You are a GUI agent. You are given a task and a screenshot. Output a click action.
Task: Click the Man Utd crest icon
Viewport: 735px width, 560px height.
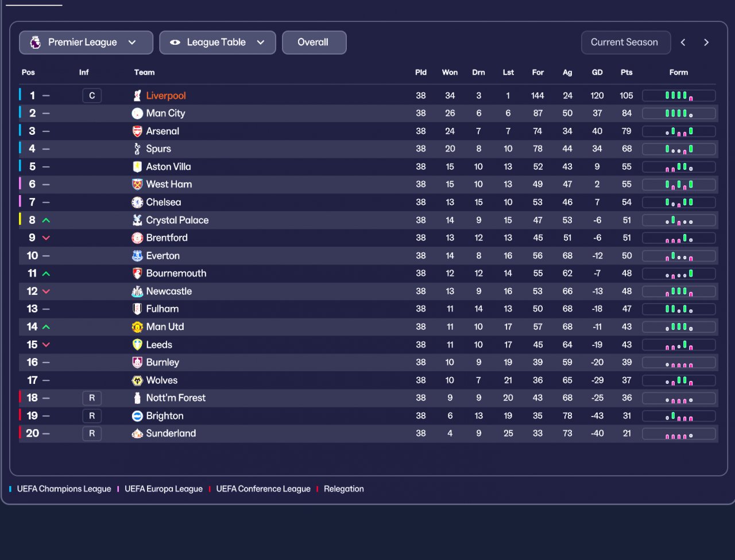(x=137, y=327)
